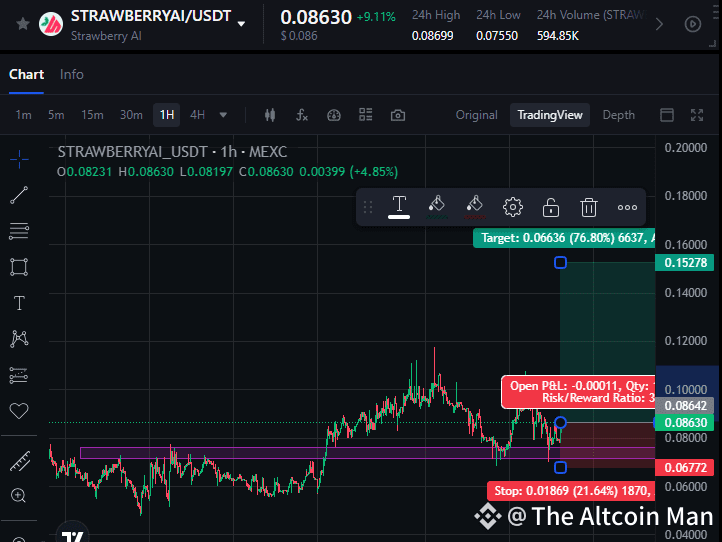Image resolution: width=722 pixels, height=542 pixels.
Task: Select the 1H timeframe
Action: pyautogui.click(x=167, y=115)
